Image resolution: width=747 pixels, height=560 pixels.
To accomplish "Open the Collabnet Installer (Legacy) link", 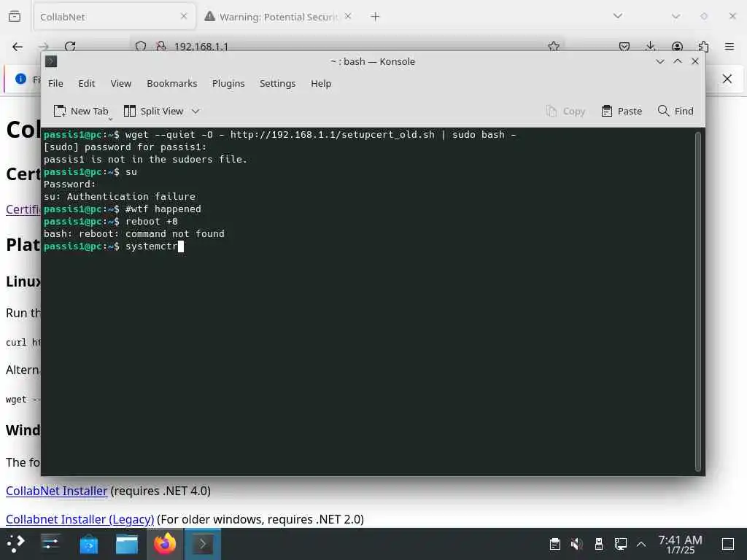I will pos(80,519).
